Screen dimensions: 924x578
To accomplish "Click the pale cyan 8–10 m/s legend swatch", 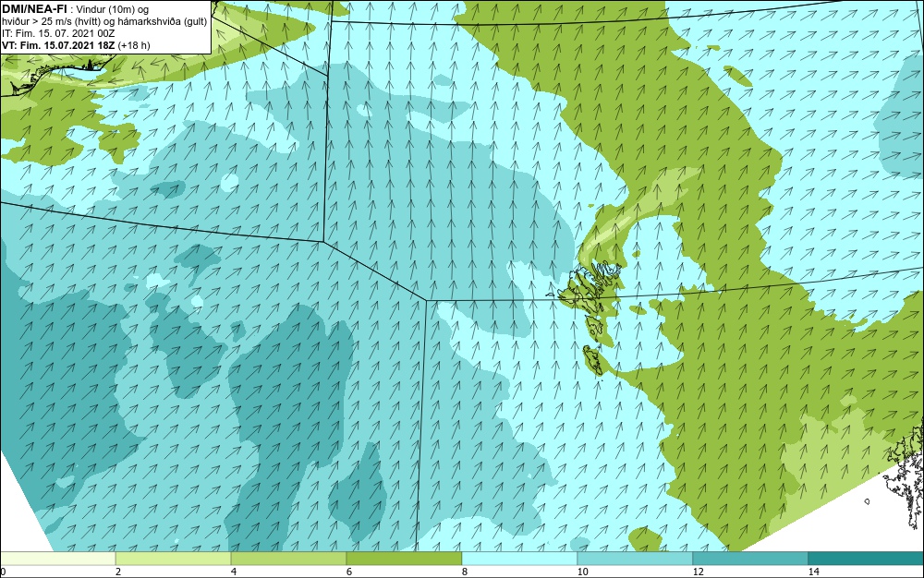I will tap(519, 559).
